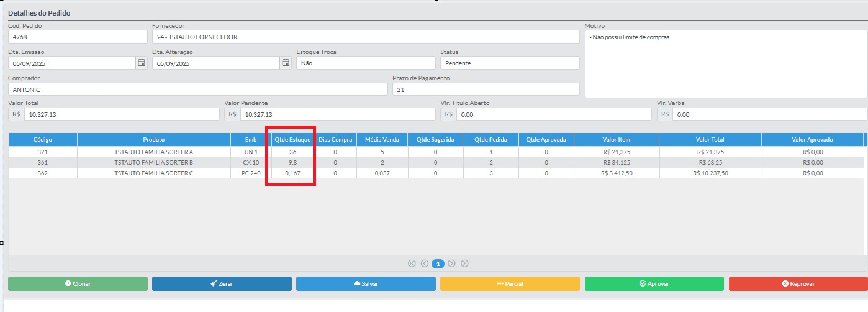
Task: Click packaging cell UN 1
Action: tap(251, 152)
